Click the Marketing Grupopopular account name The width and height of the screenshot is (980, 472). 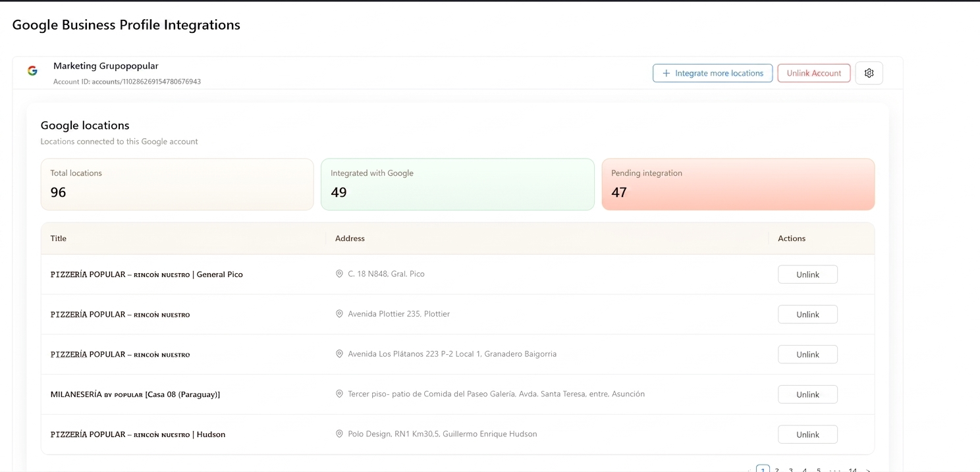(106, 66)
